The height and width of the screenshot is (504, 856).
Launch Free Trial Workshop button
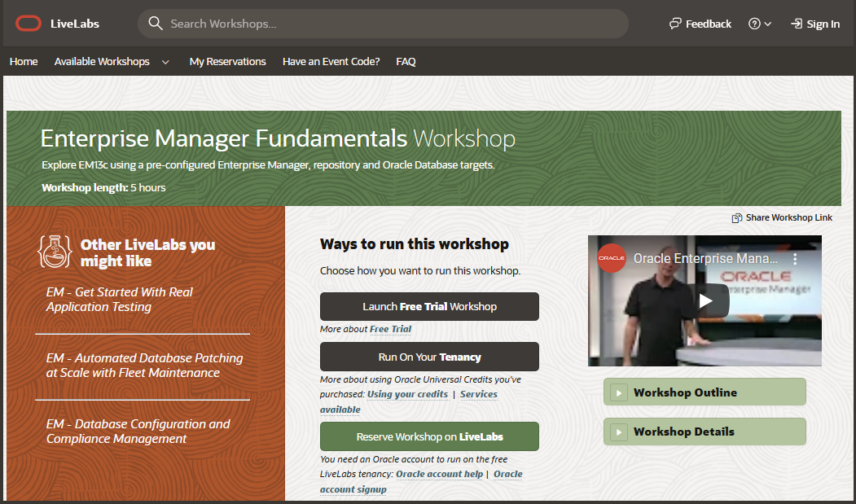coord(430,306)
